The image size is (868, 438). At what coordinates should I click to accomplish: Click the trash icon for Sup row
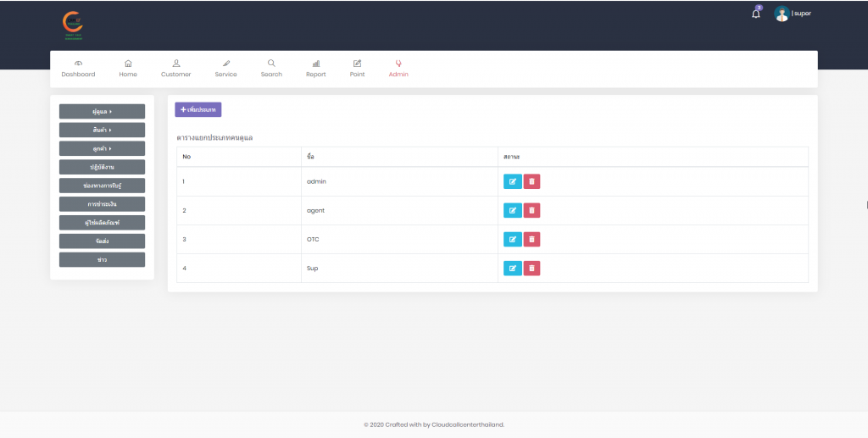[x=531, y=268]
